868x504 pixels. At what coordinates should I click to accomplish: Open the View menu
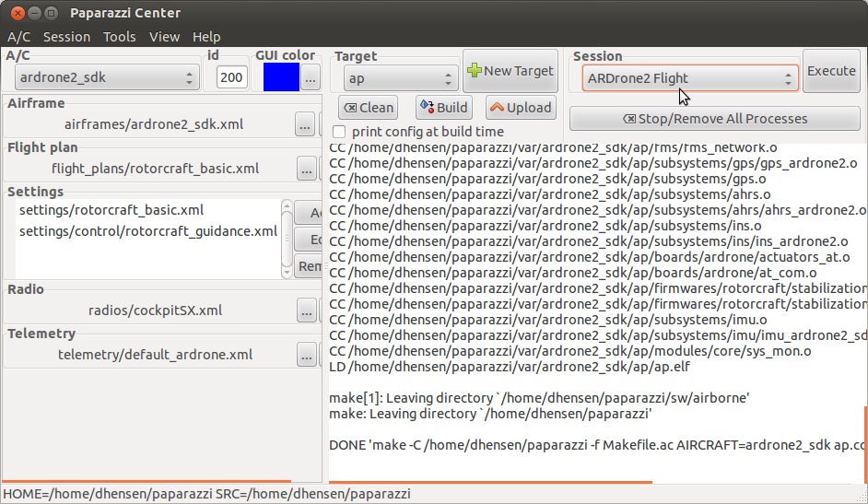point(164,37)
